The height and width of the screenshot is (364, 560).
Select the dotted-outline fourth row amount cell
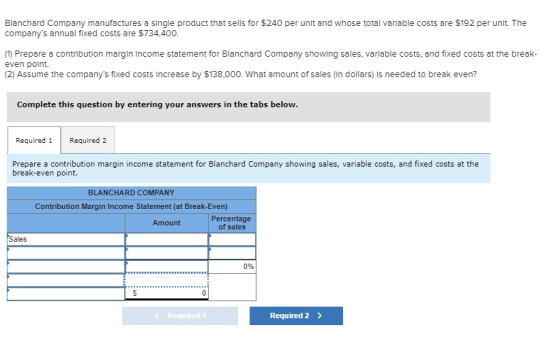[166, 280]
